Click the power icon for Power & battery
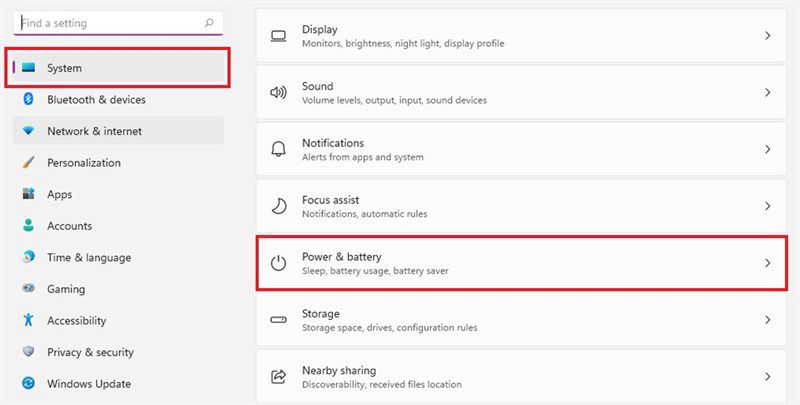 click(x=278, y=263)
